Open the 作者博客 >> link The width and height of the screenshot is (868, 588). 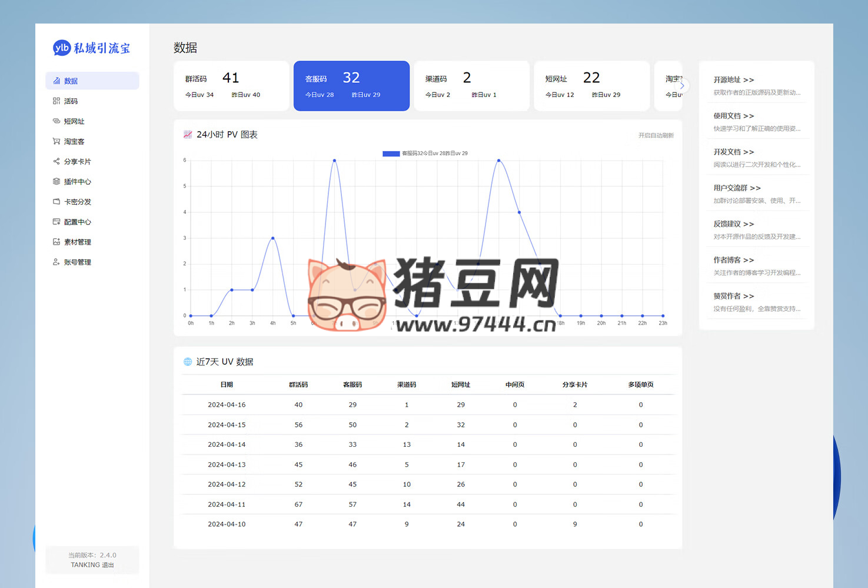pyautogui.click(x=733, y=260)
